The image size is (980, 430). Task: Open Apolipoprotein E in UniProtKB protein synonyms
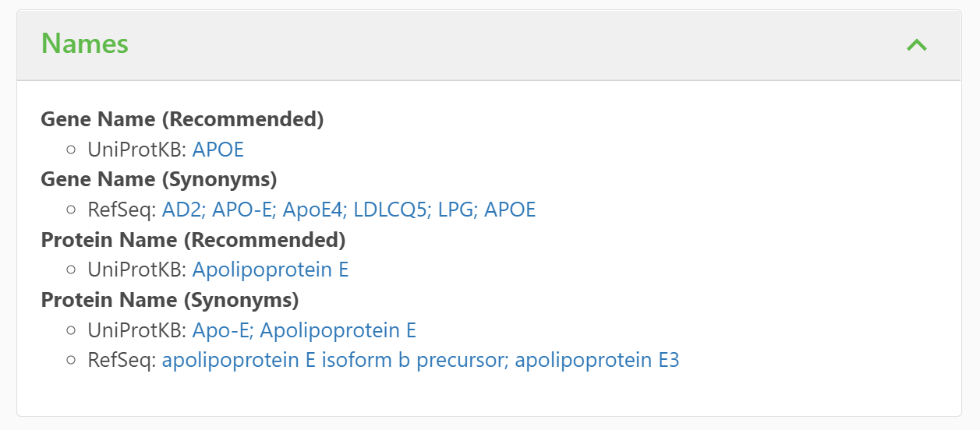pyautogui.click(x=338, y=330)
